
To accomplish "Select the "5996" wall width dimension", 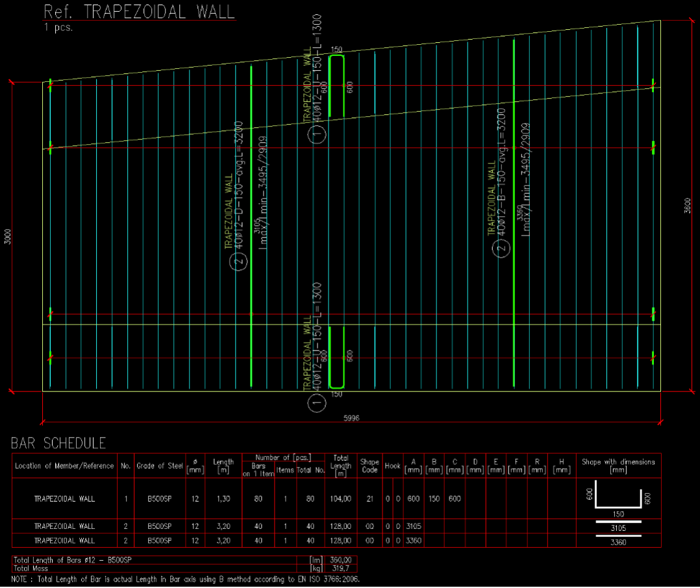I will 351,418.
